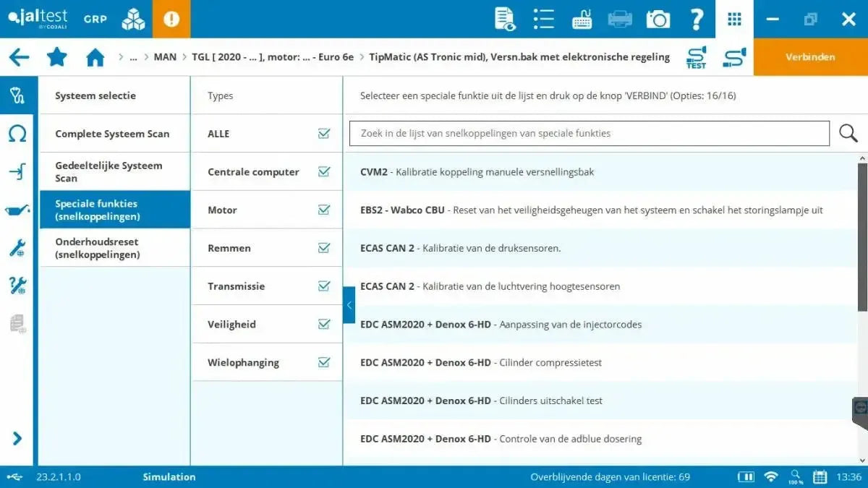Viewport: 868px width, 488px height.
Task: Switch to Speciale funkties (snelkoppelingen)
Action: coord(114,210)
